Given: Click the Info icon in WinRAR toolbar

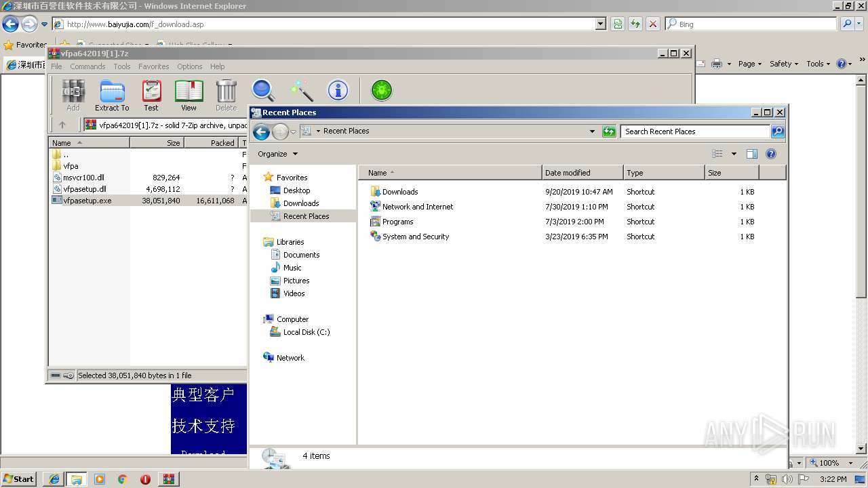Looking at the screenshot, I should coord(338,91).
